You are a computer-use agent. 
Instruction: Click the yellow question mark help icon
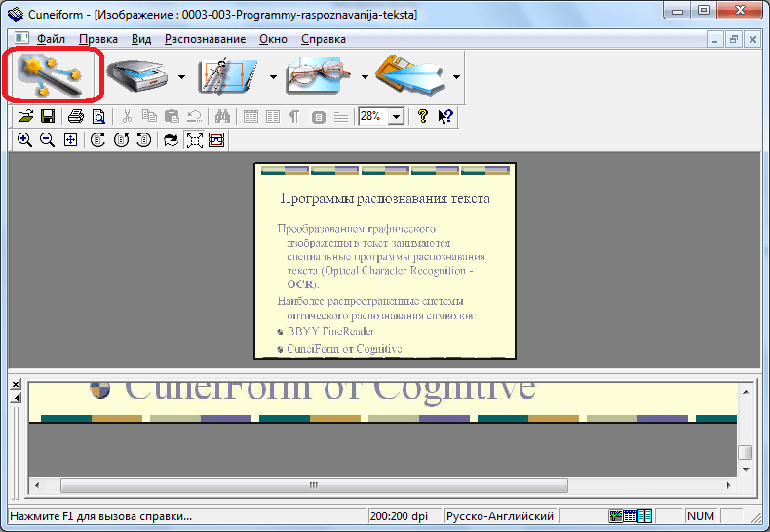pyautogui.click(x=422, y=116)
